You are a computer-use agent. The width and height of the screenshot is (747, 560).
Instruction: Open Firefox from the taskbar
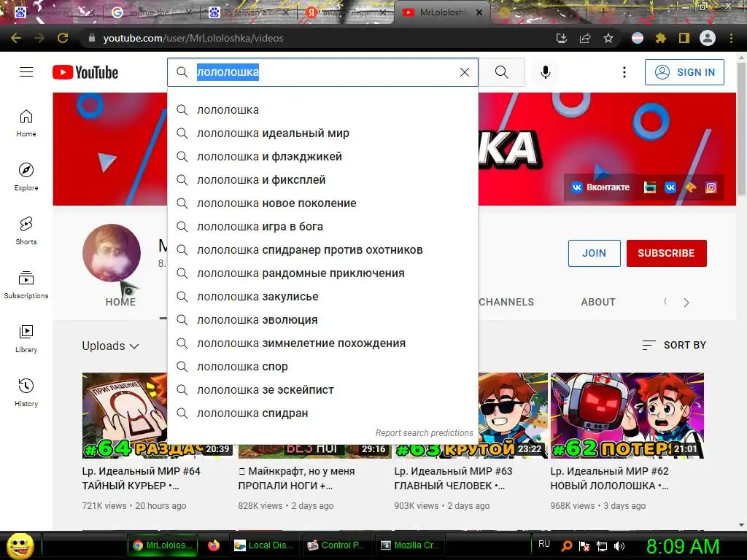click(x=214, y=545)
